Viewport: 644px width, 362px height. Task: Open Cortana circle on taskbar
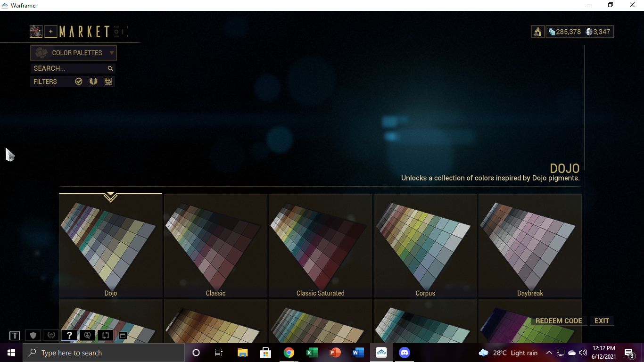click(x=196, y=353)
